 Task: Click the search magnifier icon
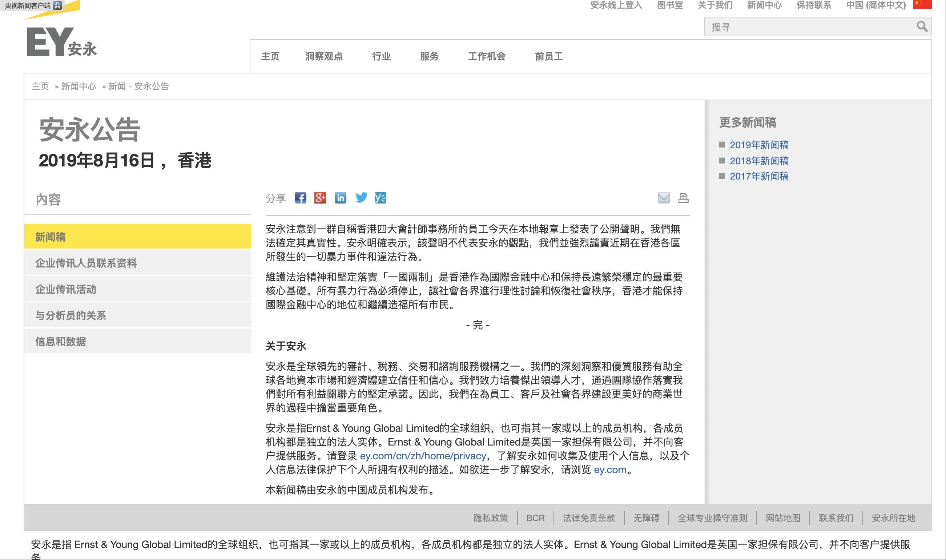(x=922, y=27)
